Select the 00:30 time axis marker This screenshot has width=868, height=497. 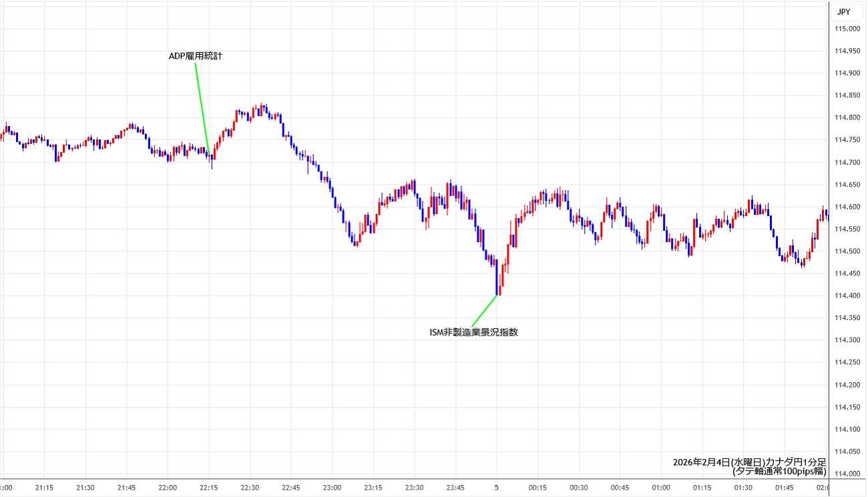coord(579,487)
